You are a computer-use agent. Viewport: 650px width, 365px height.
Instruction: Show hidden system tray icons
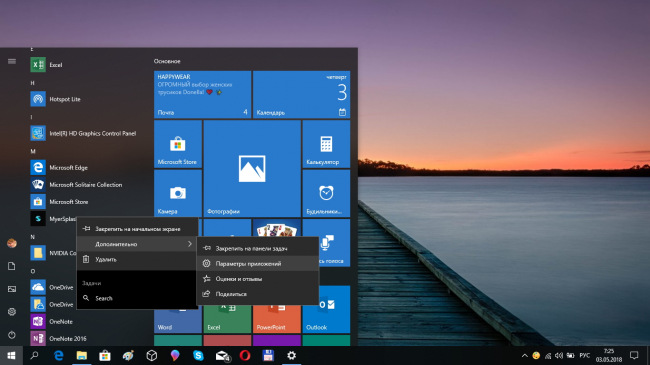(x=524, y=355)
